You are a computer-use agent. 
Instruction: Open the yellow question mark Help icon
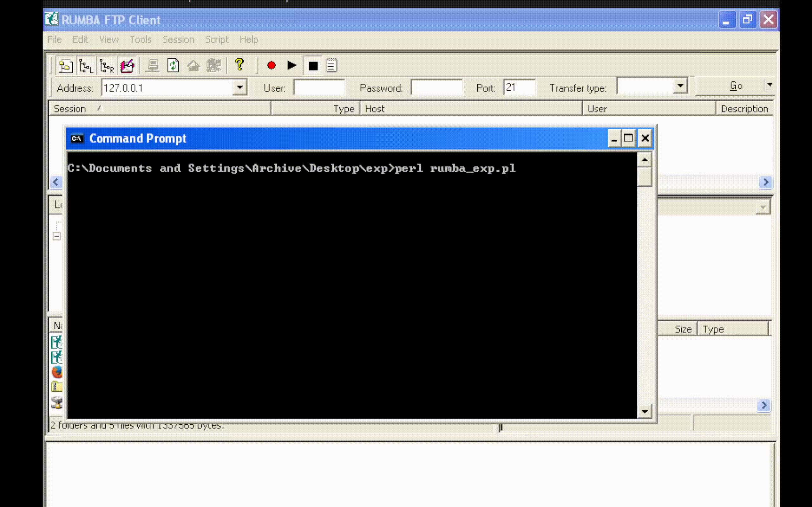tap(239, 65)
